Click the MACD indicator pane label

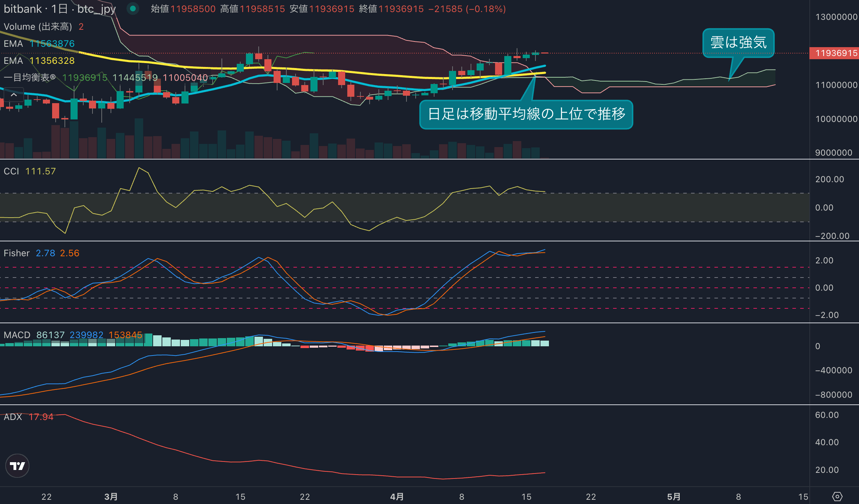coord(17,335)
